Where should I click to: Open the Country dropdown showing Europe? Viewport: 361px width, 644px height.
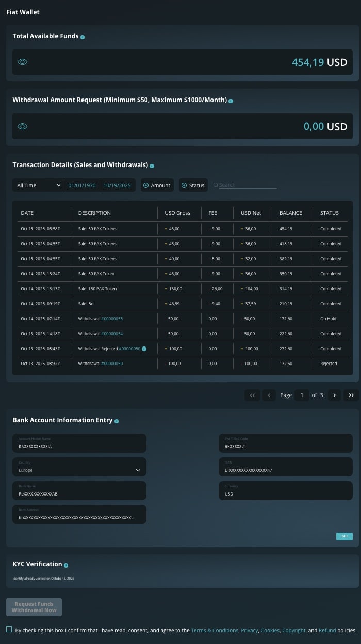tap(79, 467)
